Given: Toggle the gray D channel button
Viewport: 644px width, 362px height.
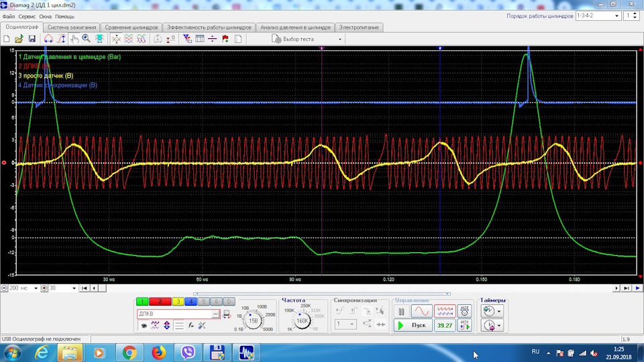Looking at the screenshot, I should (x=229, y=302).
